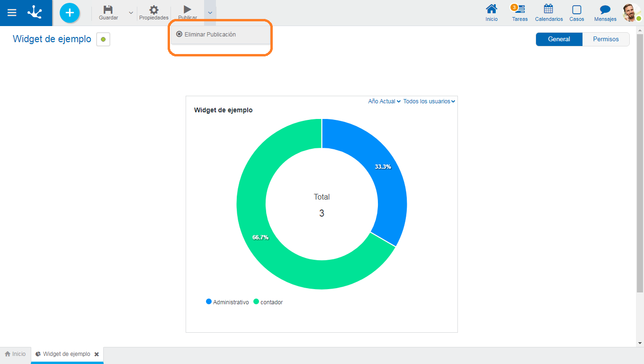
Task: Click the Total label in donut center
Action: point(322,197)
